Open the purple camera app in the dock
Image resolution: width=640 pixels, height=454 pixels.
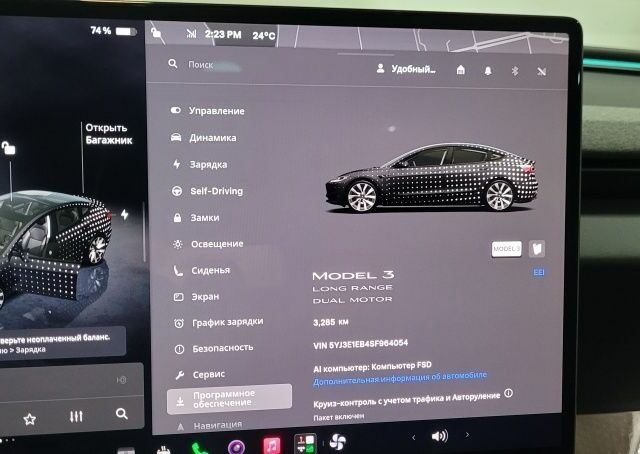(x=236, y=447)
